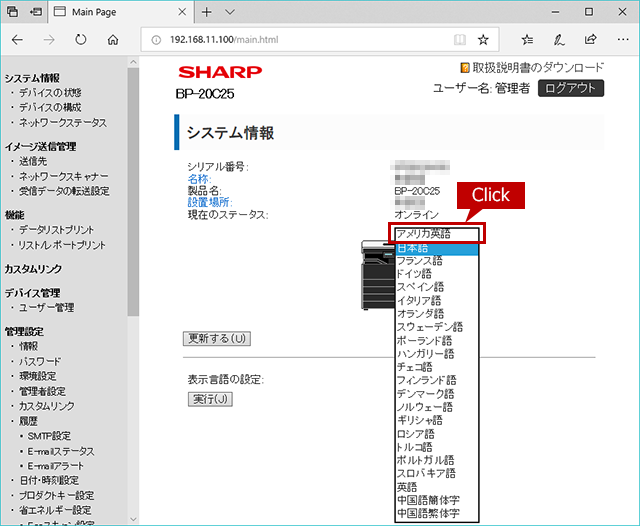Go to the browser home page icon
The width and height of the screenshot is (640, 526).
pos(113,40)
